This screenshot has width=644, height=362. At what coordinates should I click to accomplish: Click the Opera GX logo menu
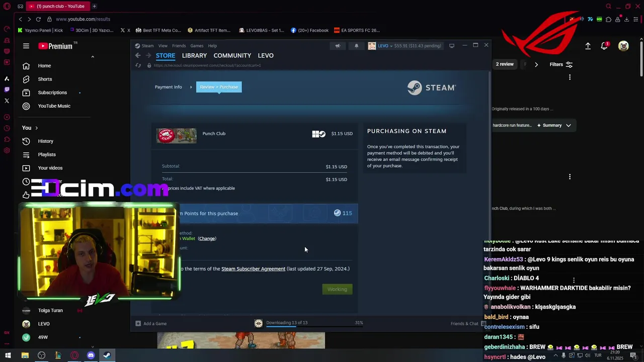click(x=7, y=7)
